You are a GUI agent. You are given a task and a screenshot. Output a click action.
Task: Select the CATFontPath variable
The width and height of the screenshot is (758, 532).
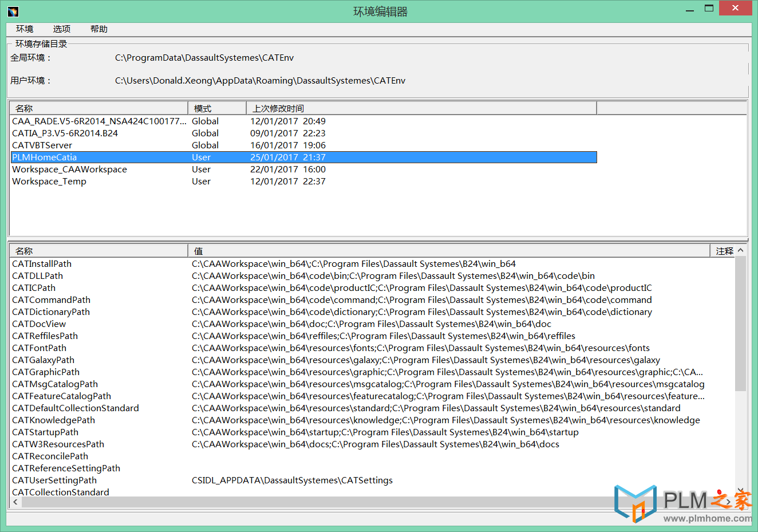[39, 348]
